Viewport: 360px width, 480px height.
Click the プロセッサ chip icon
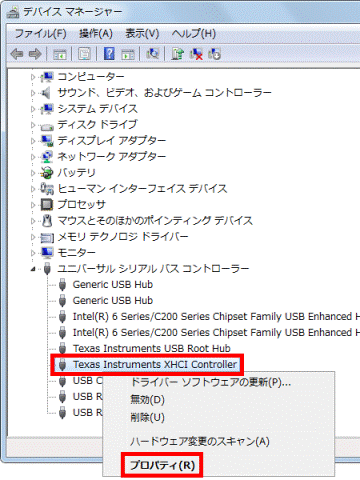47,205
